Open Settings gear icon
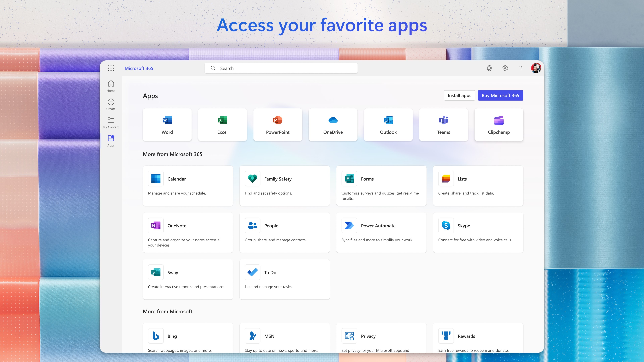644x362 pixels. (505, 68)
